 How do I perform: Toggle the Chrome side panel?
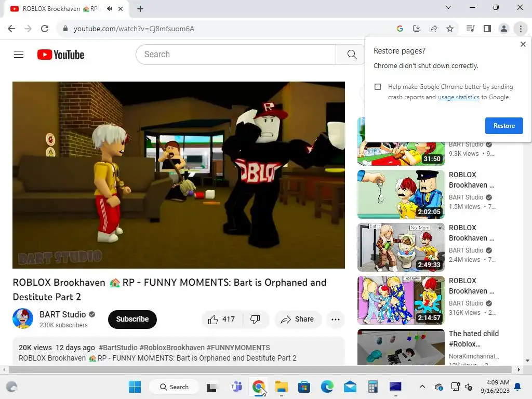tap(487, 29)
